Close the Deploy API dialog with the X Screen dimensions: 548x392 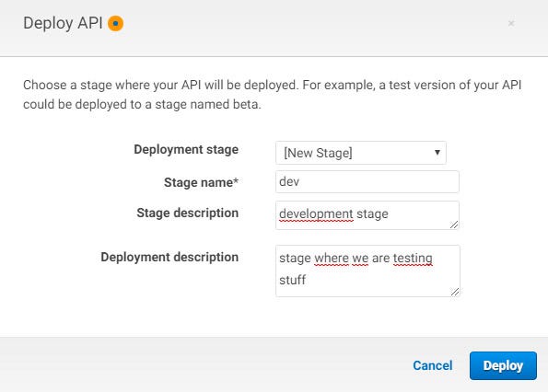tap(511, 23)
